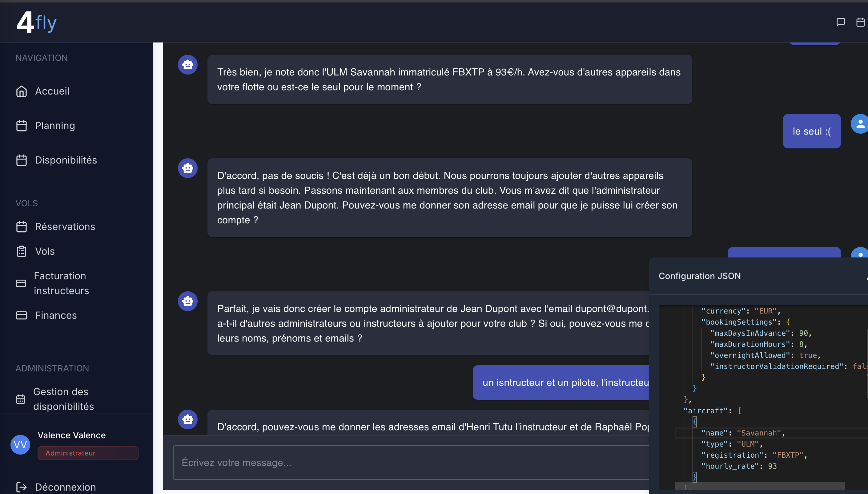868x494 pixels.
Task: Click the Finances payment icon
Action: [x=21, y=315]
